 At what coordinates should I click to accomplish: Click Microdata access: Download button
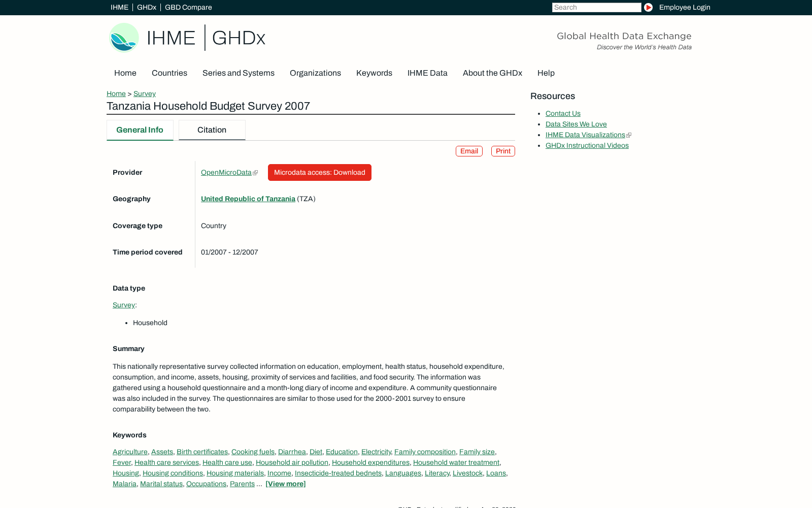coord(320,172)
